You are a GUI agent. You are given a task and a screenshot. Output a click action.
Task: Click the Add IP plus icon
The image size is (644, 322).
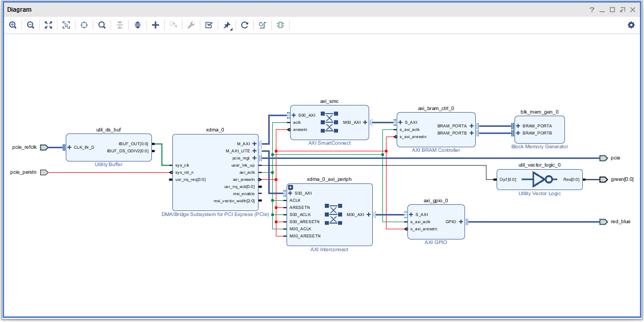click(156, 25)
